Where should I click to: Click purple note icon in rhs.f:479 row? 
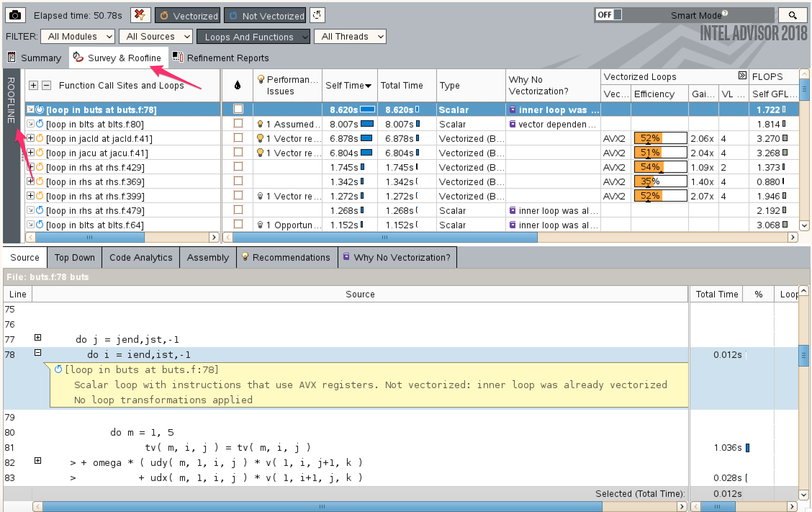(x=513, y=210)
